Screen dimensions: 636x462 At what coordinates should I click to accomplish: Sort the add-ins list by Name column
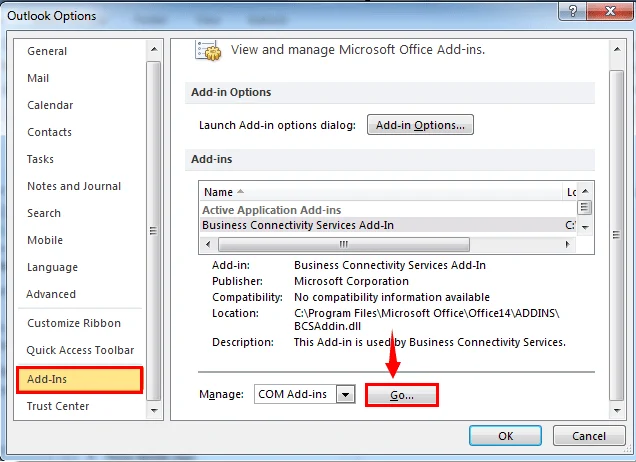point(381,192)
